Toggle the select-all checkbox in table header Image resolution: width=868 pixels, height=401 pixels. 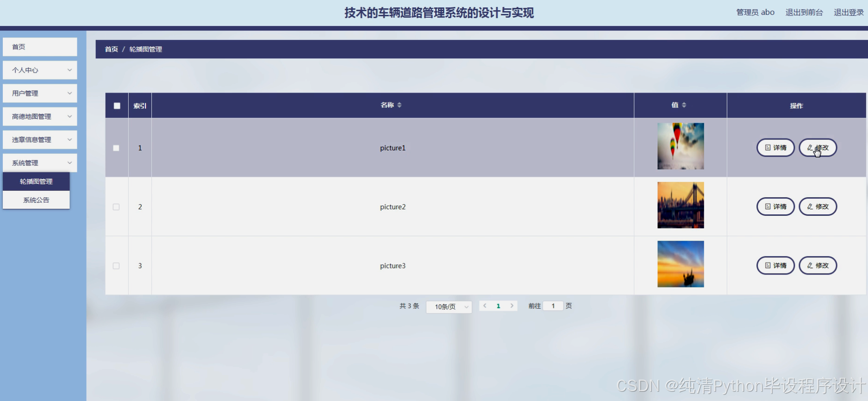tap(117, 106)
